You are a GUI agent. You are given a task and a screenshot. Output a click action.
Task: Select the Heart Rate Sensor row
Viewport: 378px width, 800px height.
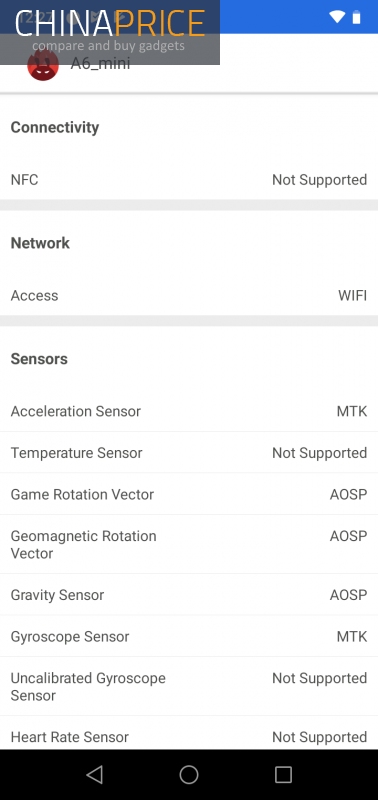189,733
